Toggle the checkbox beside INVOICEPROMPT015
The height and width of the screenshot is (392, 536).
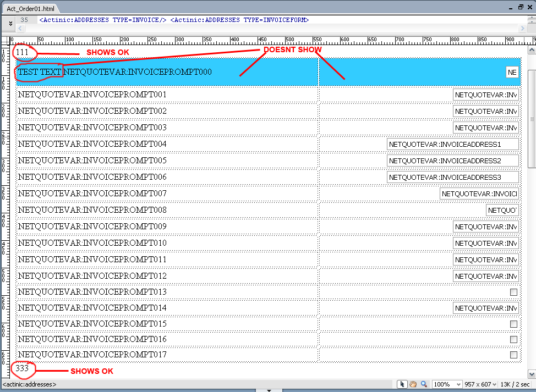tap(513, 324)
